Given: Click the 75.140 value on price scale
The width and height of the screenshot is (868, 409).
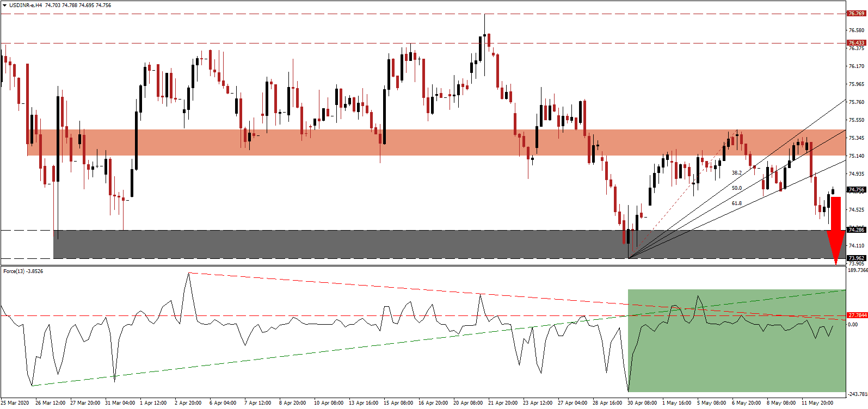Looking at the screenshot, I should click(x=856, y=156).
